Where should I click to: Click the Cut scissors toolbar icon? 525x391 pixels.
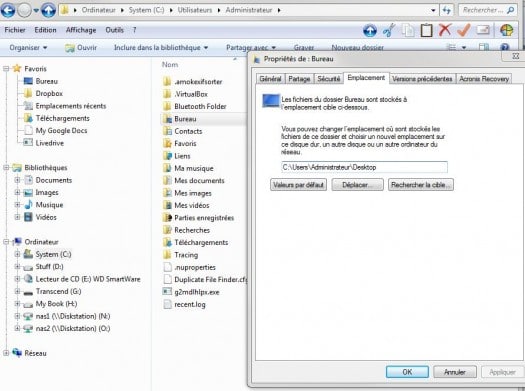(x=389, y=31)
